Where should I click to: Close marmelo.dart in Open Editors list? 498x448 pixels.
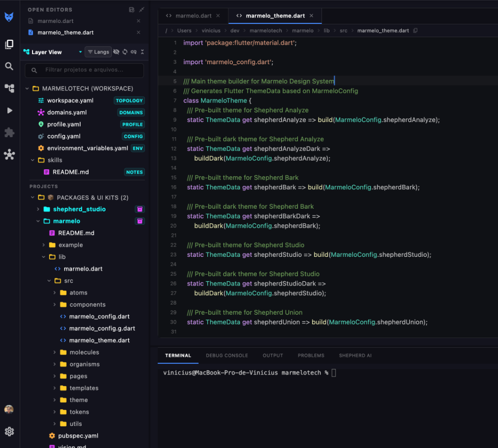point(139,21)
